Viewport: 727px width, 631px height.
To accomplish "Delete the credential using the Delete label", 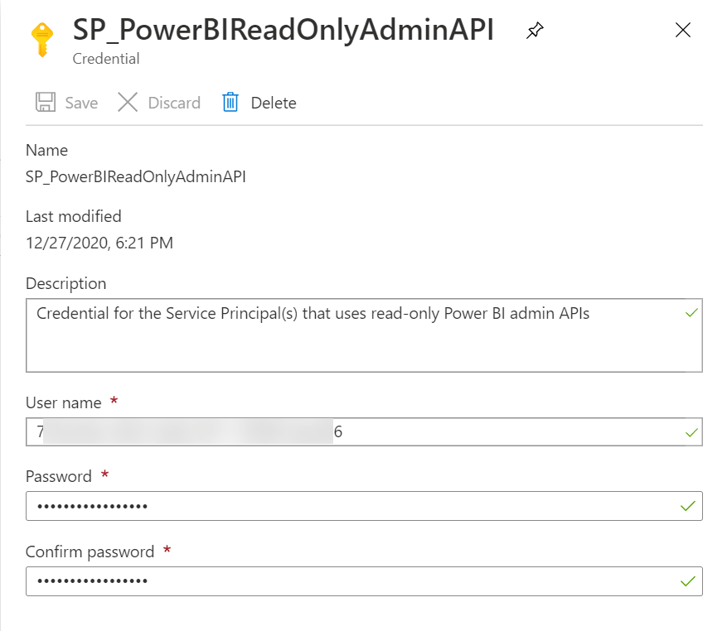I will point(273,103).
